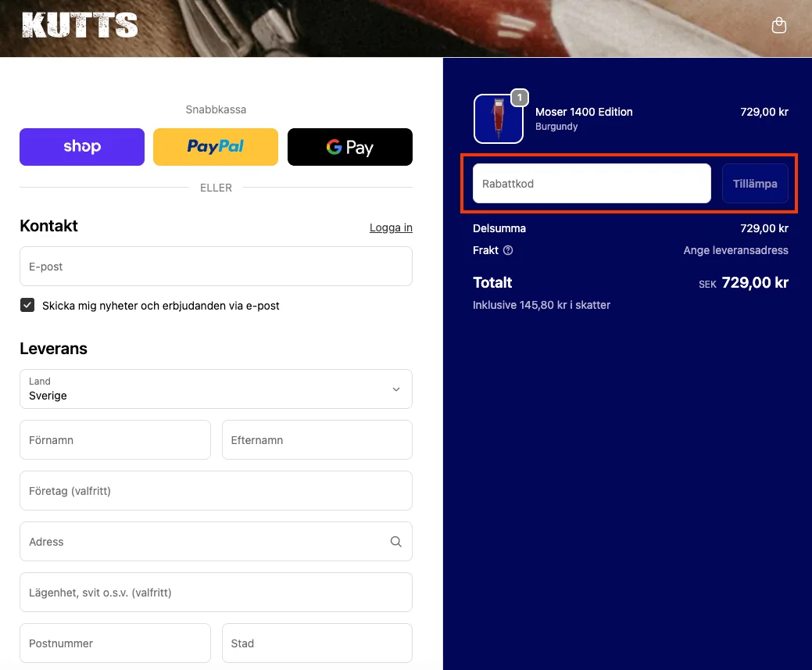Click the E-post input field
Viewport: 812px width, 670px height.
tap(216, 267)
